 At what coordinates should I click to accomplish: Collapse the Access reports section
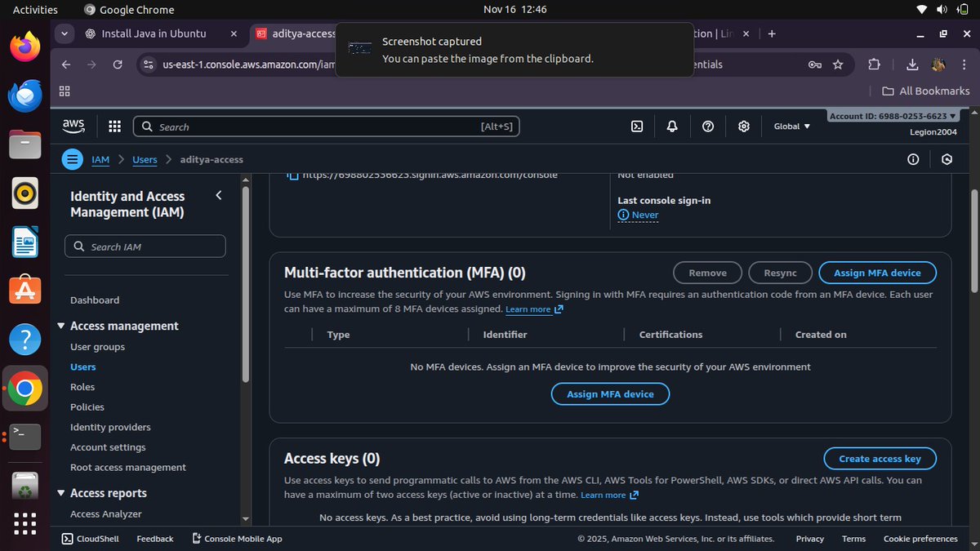point(61,493)
